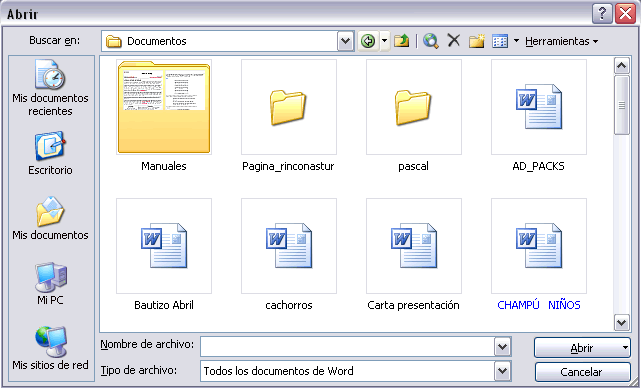Viewport: 641px width, 388px height.
Task: Click scrollbar up arrow in file list
Action: [x=621, y=65]
